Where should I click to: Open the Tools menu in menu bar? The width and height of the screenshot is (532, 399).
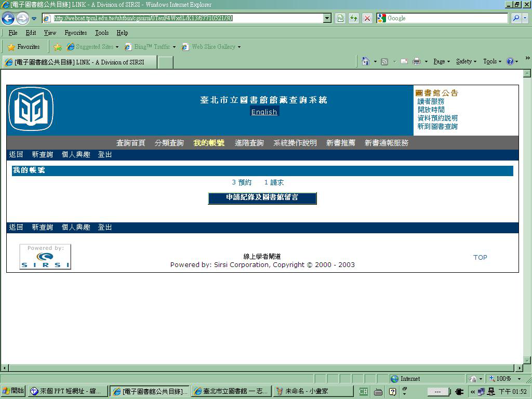(102, 33)
